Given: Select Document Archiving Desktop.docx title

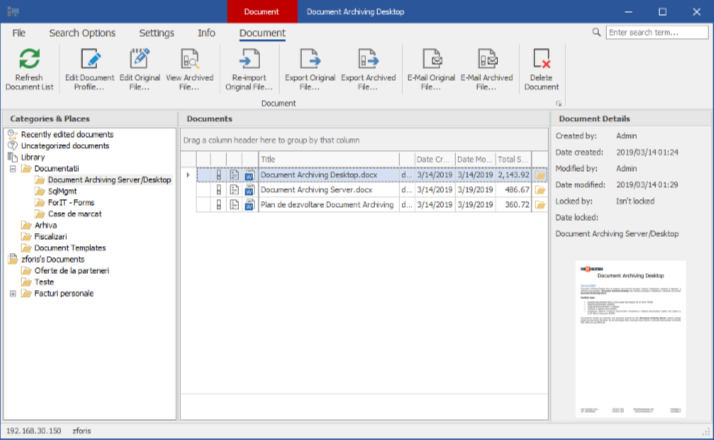Looking at the screenshot, I should pyautogui.click(x=319, y=175).
